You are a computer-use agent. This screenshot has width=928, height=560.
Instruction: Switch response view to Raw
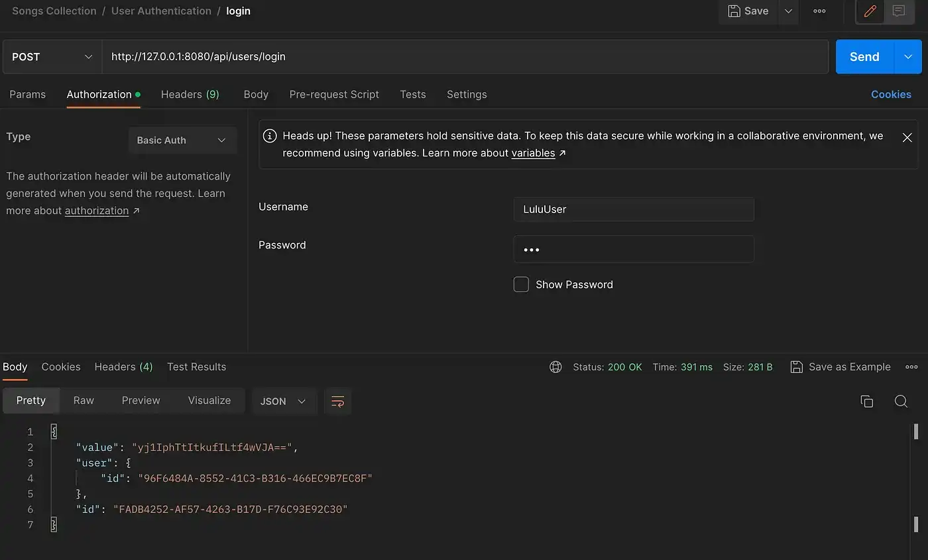(84, 400)
